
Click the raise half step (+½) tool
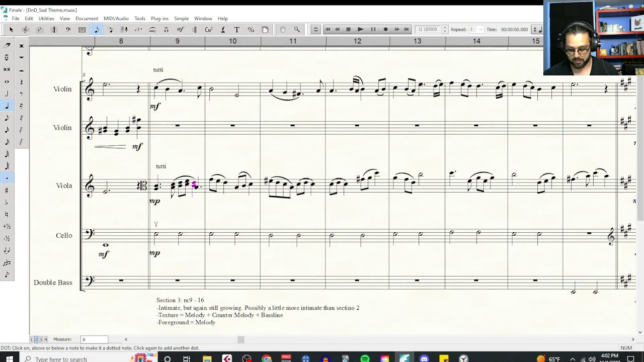tap(7, 226)
